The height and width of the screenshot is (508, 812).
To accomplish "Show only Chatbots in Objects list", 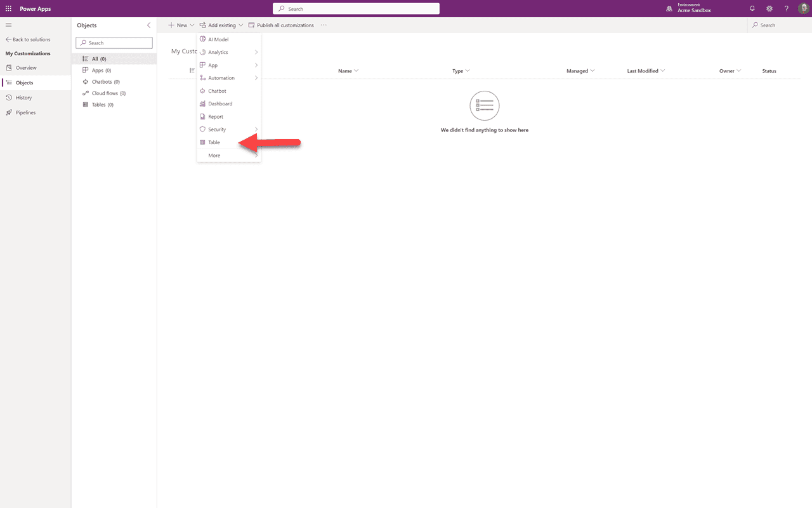I will click(x=103, y=81).
